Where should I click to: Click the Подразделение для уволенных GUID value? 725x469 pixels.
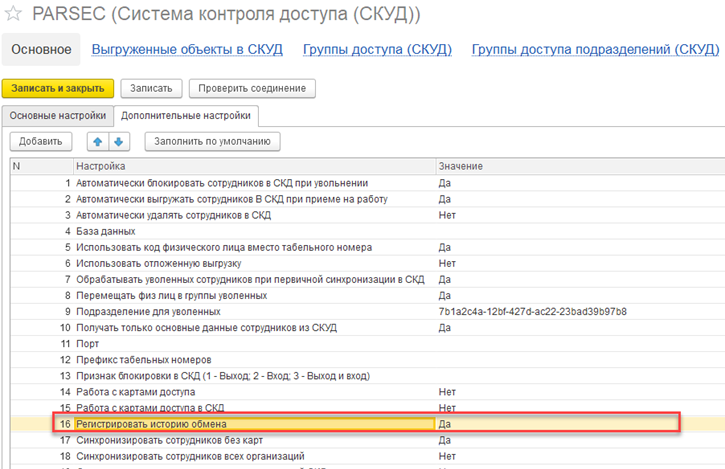pos(532,312)
